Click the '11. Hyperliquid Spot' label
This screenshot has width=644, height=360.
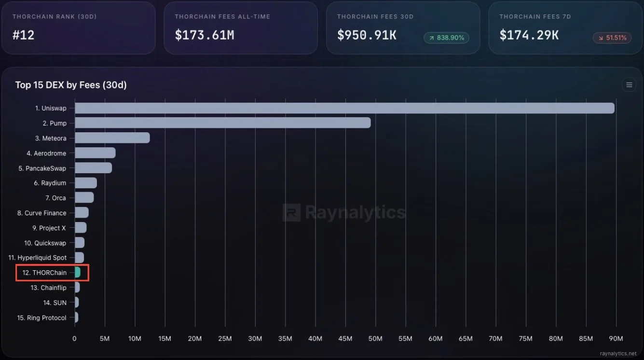point(38,258)
